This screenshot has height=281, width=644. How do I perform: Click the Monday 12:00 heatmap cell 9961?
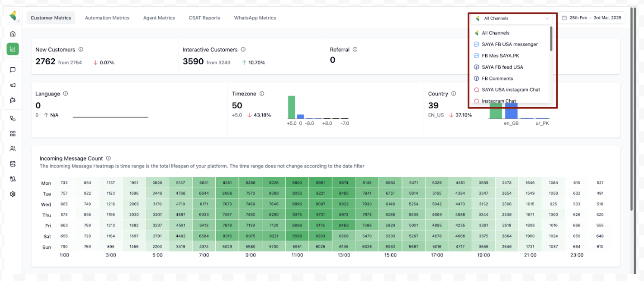(320, 183)
